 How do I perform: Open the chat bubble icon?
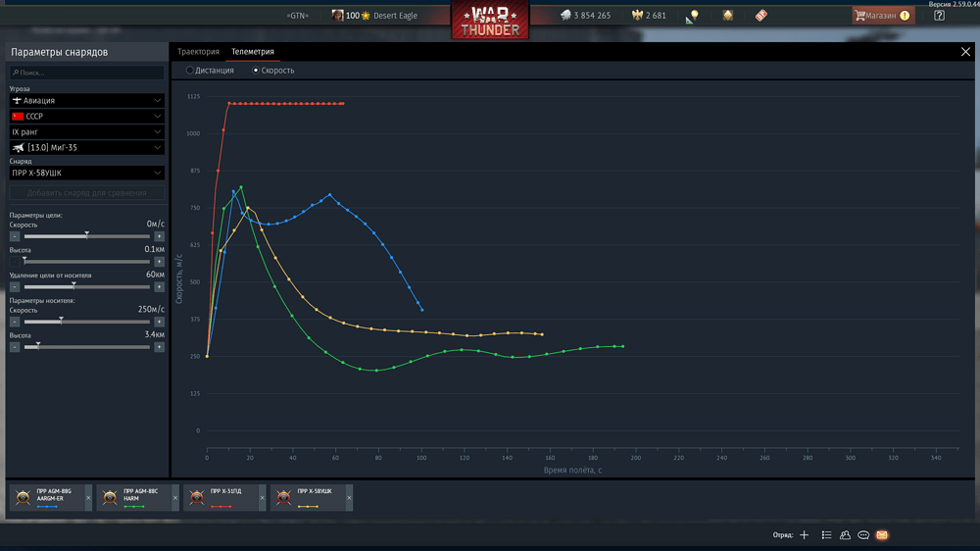point(863,534)
